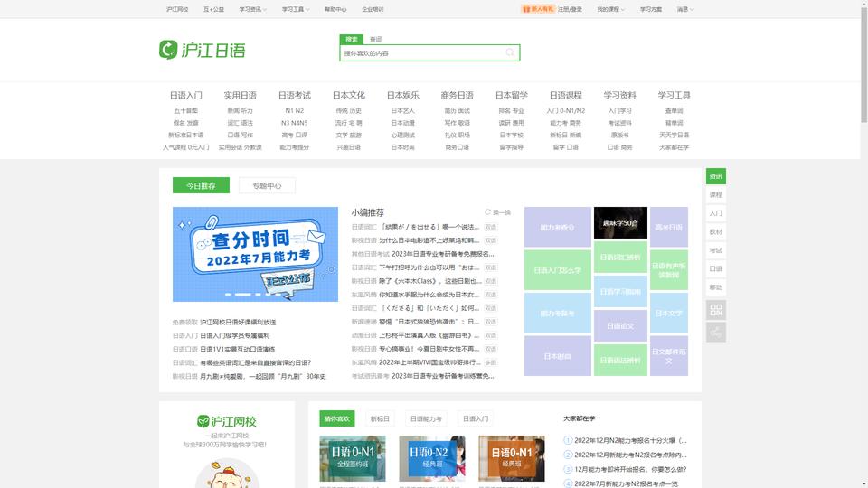Open article 2023年日语专业考研备考免费报名
The width and height of the screenshot is (868, 488).
point(442,254)
